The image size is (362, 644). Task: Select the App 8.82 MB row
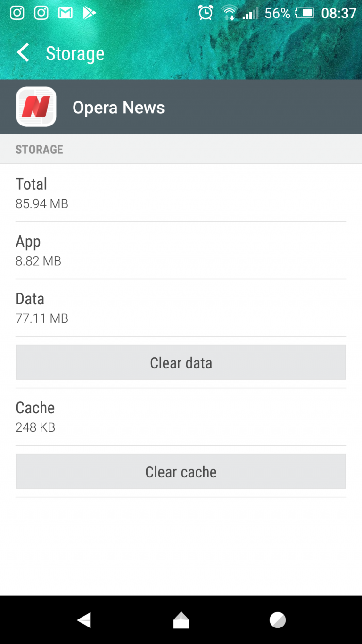coord(181,251)
